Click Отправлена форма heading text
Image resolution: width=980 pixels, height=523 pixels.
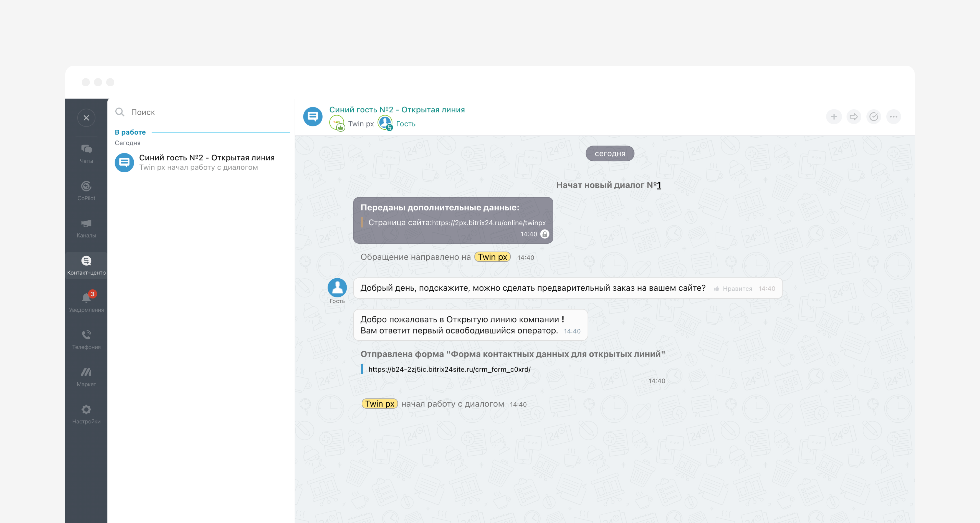(x=512, y=354)
